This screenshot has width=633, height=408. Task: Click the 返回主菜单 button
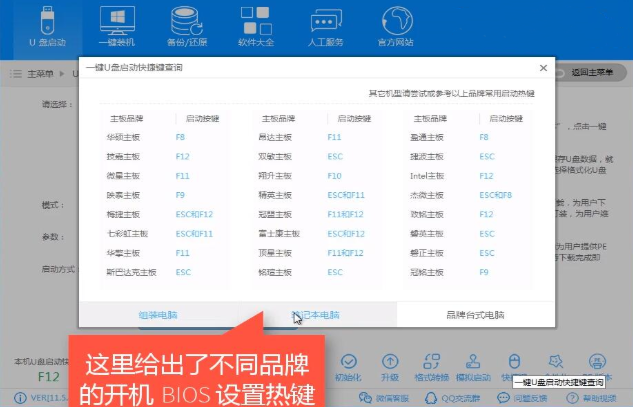tap(589, 73)
